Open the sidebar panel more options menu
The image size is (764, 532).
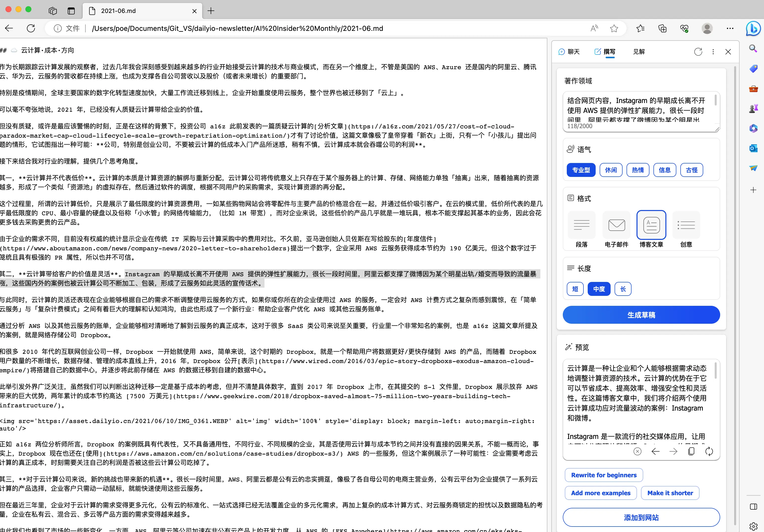pos(713,52)
